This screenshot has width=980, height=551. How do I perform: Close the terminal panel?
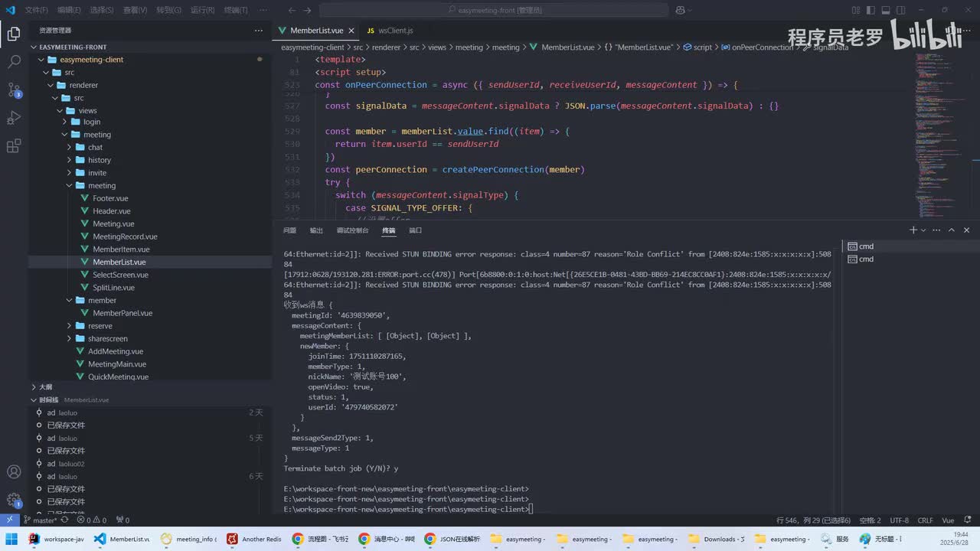966,230
